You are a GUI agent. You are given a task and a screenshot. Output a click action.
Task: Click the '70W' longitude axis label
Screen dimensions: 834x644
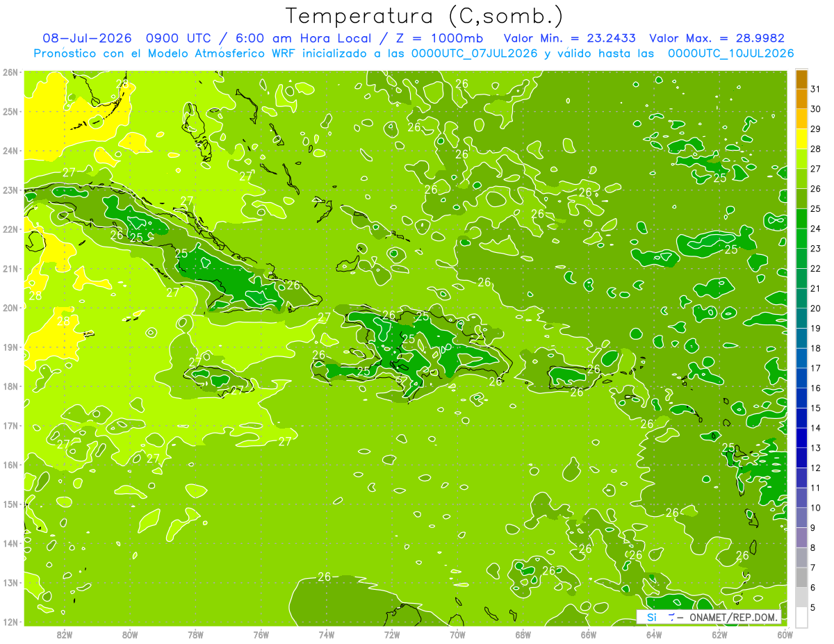coord(457,634)
